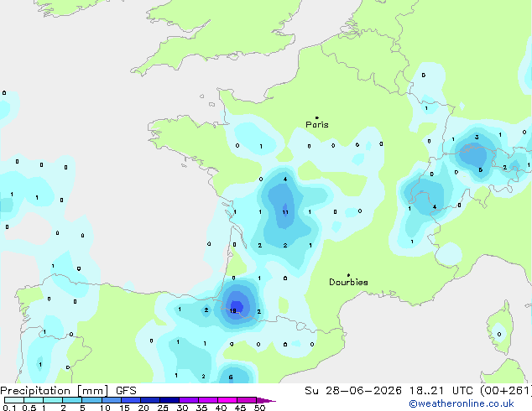The image size is (532, 411).
Task: Select the 'Precipitation [mm] GFS' title text
Action: pos(68,391)
